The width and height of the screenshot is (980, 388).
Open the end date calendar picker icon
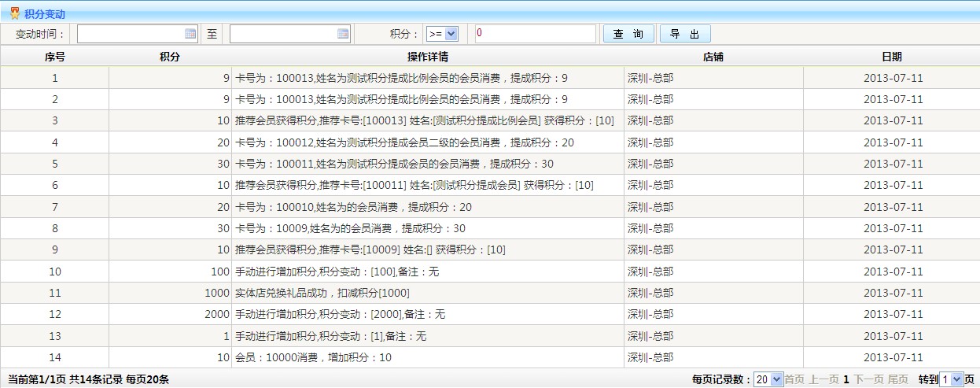[342, 34]
